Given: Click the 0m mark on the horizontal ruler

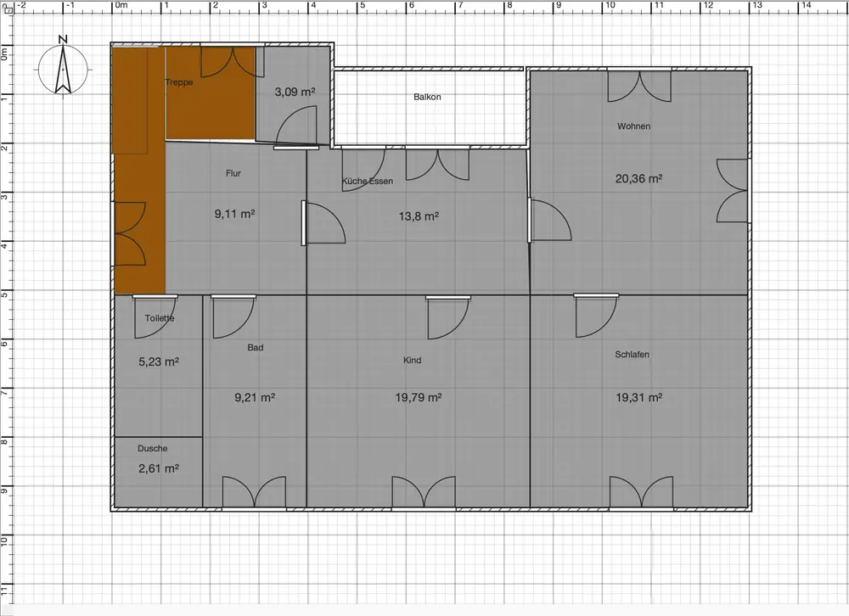Looking at the screenshot, I should [x=121, y=5].
